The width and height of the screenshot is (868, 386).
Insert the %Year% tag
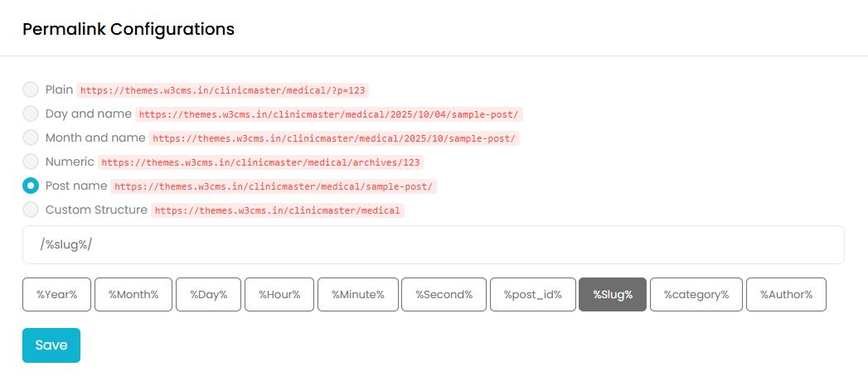(x=56, y=295)
